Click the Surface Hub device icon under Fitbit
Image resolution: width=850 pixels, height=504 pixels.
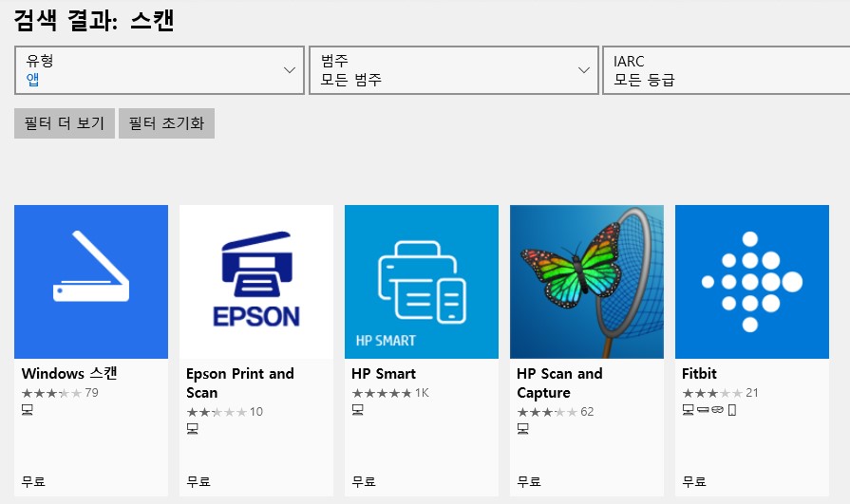[x=703, y=410]
